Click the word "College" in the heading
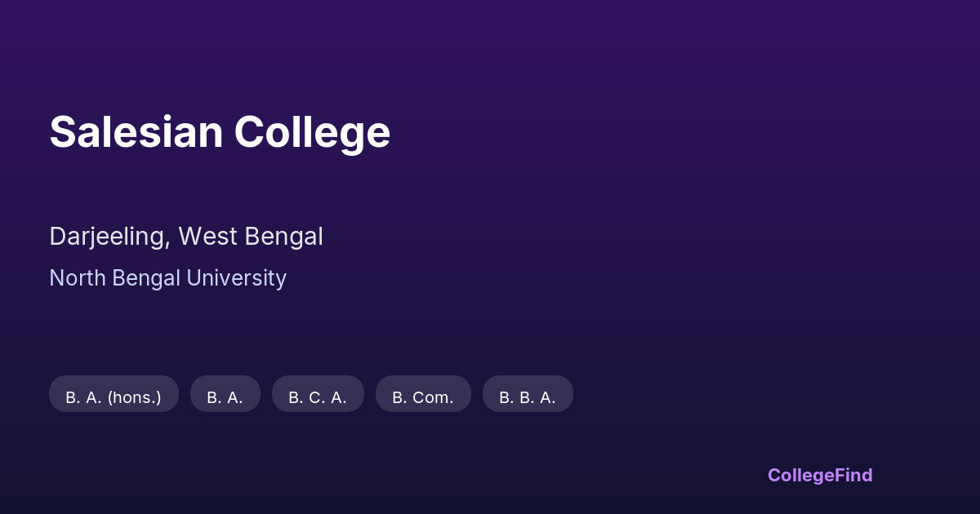This screenshot has height=514, width=980. click(312, 132)
